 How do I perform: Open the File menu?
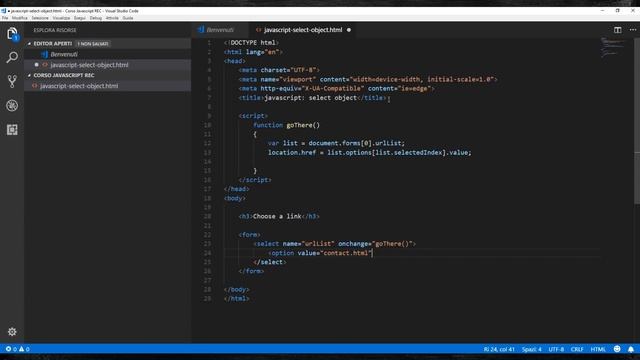tap(5, 18)
